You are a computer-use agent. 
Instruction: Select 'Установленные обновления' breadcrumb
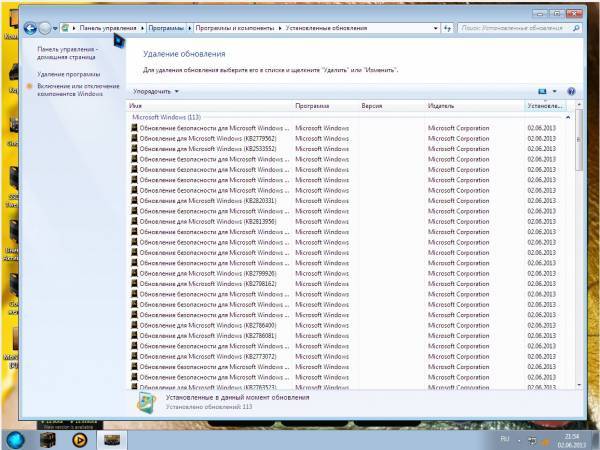point(326,28)
